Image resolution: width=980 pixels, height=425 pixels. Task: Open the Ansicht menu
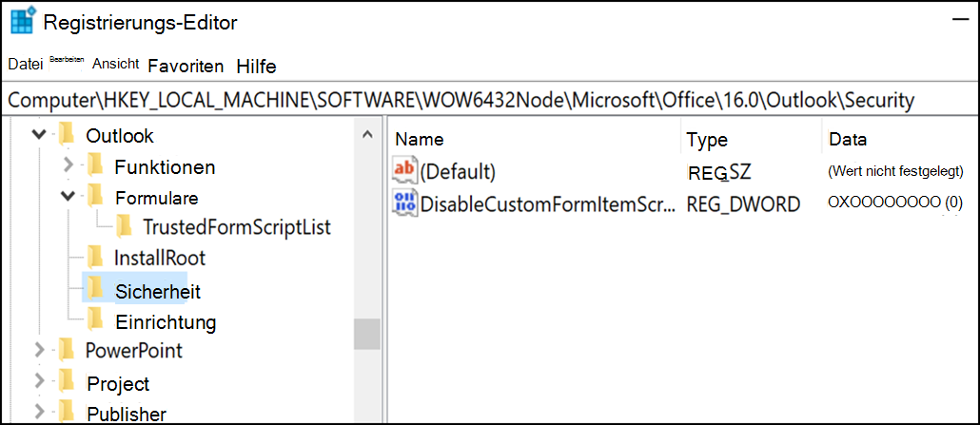(x=116, y=63)
